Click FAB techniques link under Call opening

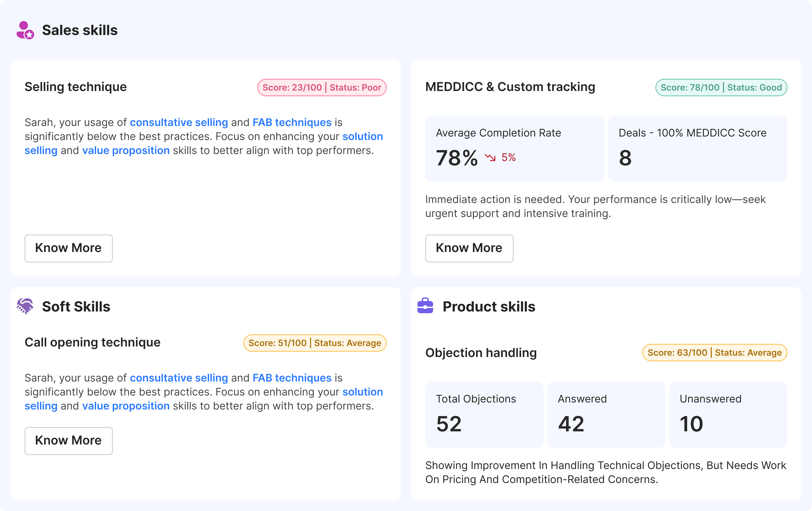[x=292, y=378]
